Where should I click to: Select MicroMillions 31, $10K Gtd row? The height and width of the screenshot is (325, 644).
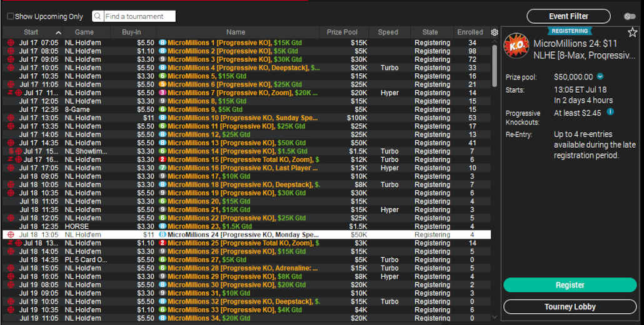pos(246,293)
